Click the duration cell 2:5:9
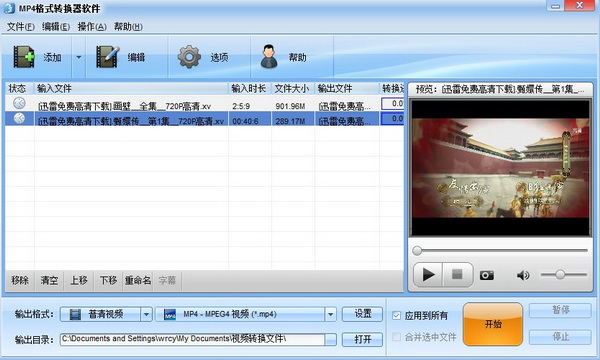600x360 pixels. pos(241,106)
